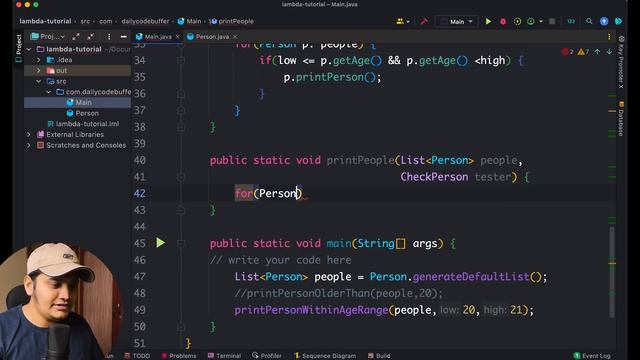The height and width of the screenshot is (360, 640).
Task: Jump to previous highlighted error arrow
Action: click(x=597, y=52)
